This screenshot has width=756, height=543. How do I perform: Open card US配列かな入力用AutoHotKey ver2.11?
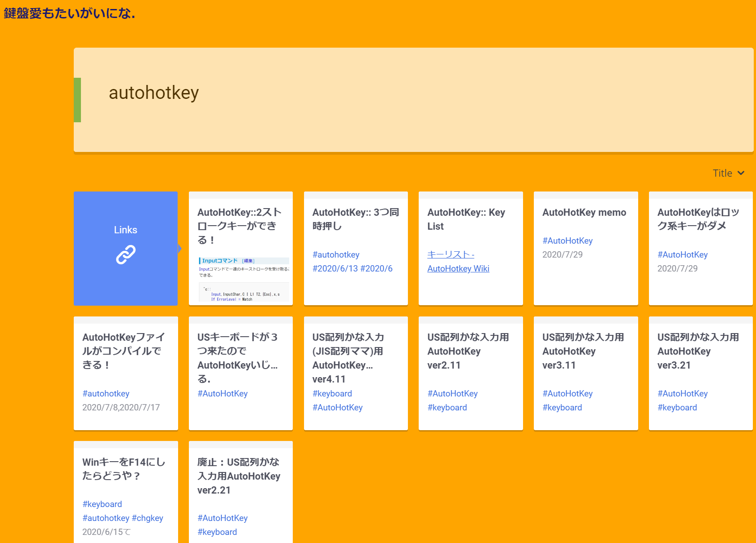tap(471, 374)
